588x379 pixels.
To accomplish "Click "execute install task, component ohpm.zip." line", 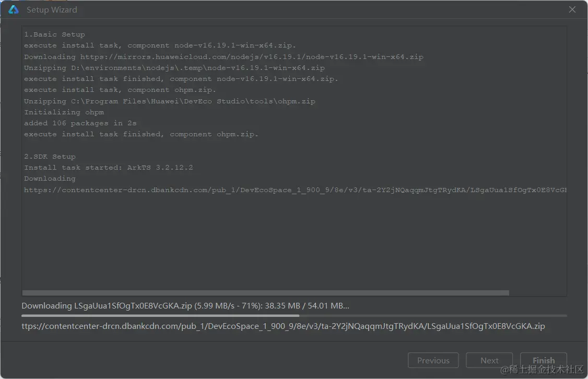I will pyautogui.click(x=120, y=90).
